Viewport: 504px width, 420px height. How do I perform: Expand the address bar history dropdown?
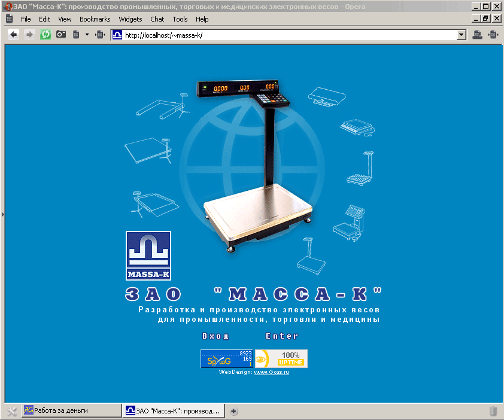tap(461, 35)
